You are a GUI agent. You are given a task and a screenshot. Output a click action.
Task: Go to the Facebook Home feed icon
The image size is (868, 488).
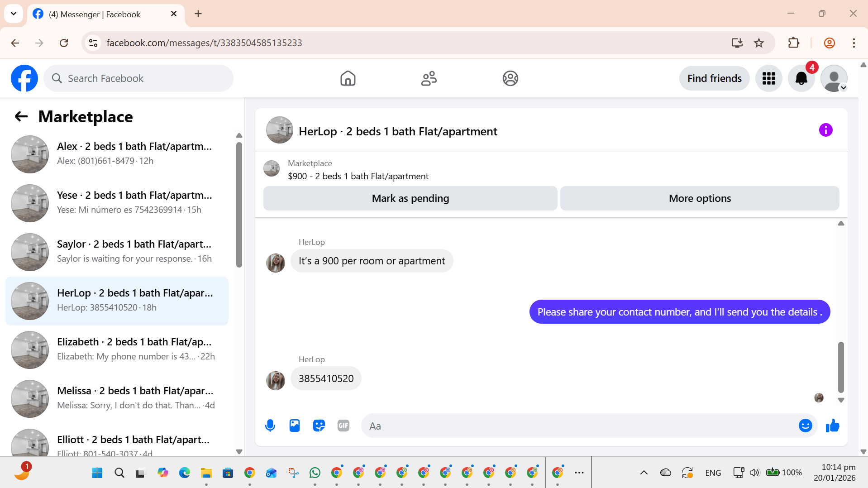tap(348, 78)
